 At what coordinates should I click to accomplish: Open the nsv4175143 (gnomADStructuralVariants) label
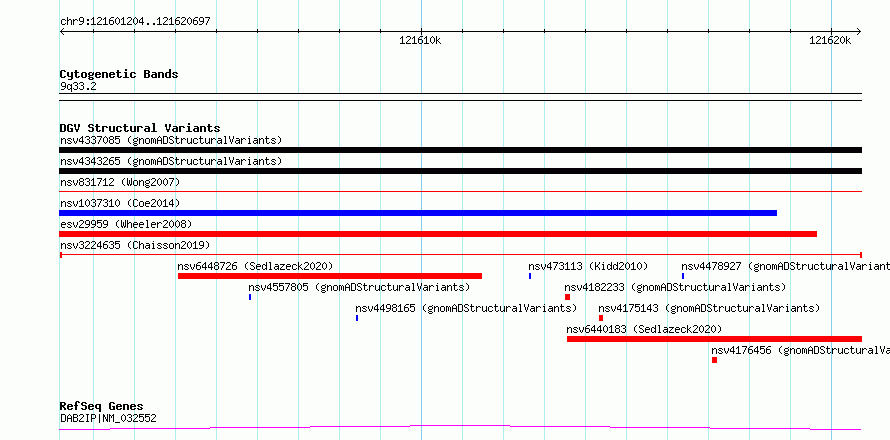(710, 308)
